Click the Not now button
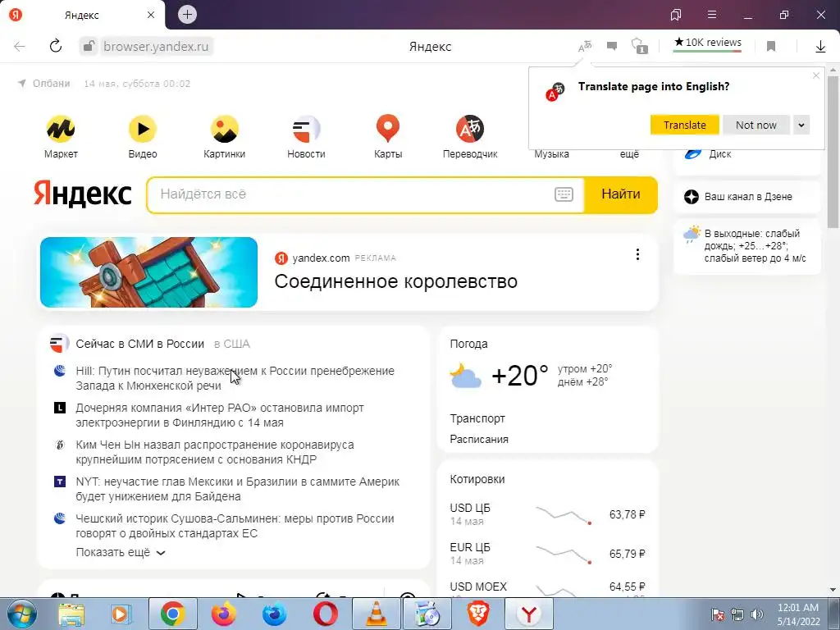 pos(756,126)
